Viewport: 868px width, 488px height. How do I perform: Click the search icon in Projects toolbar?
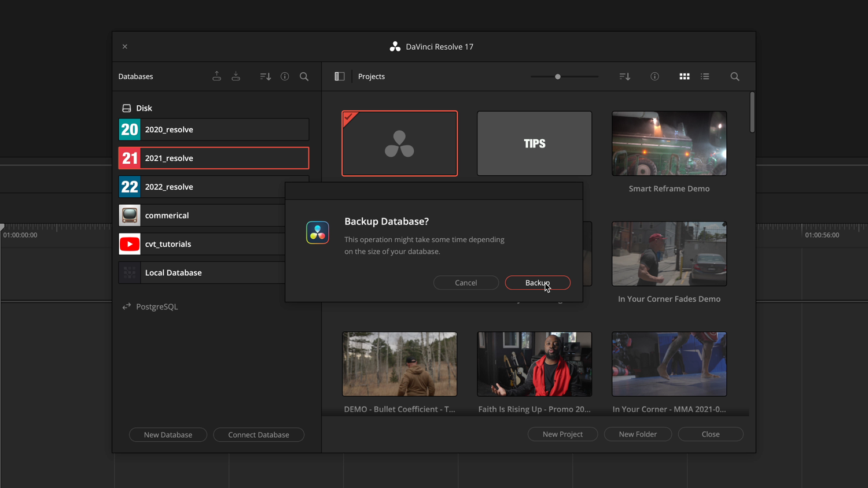(734, 76)
